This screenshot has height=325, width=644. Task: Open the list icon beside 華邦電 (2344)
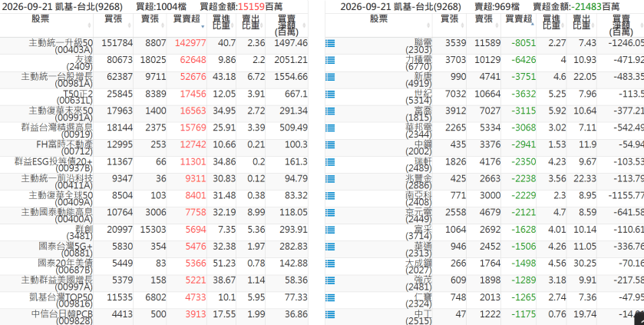tap(330, 128)
